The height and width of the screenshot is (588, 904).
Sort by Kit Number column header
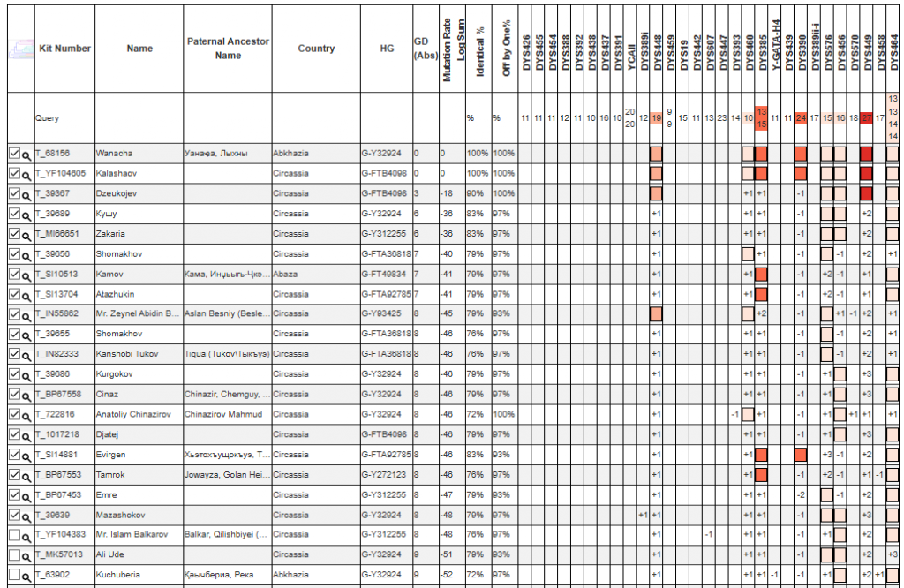pyautogui.click(x=64, y=49)
